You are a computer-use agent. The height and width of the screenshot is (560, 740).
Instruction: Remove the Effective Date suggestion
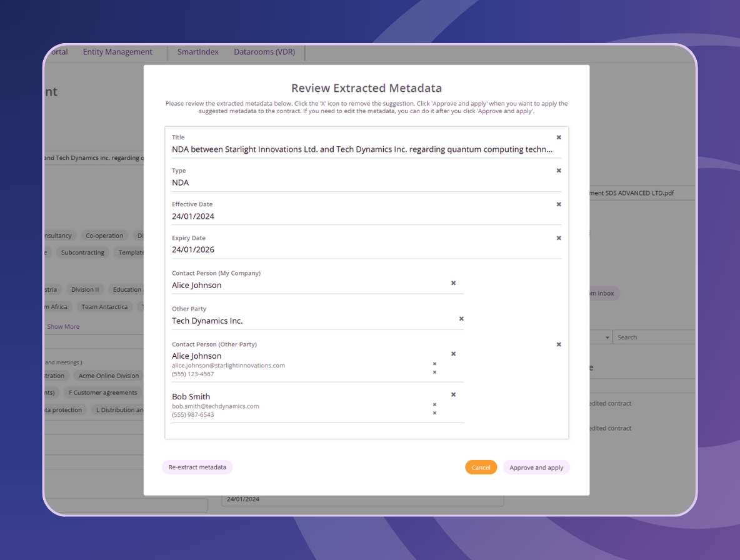[559, 204]
